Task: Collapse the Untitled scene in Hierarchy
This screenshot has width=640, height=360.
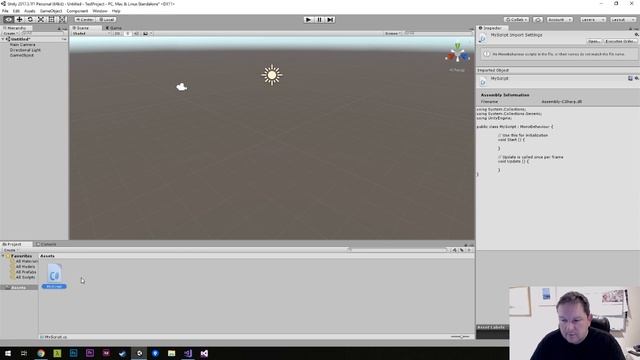Action: (3, 39)
